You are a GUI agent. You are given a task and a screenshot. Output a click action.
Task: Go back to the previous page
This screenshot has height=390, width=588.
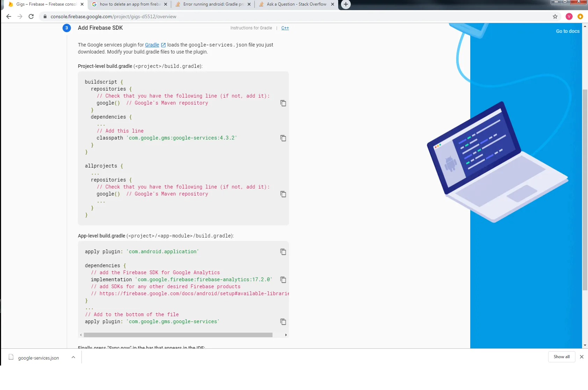point(9,16)
